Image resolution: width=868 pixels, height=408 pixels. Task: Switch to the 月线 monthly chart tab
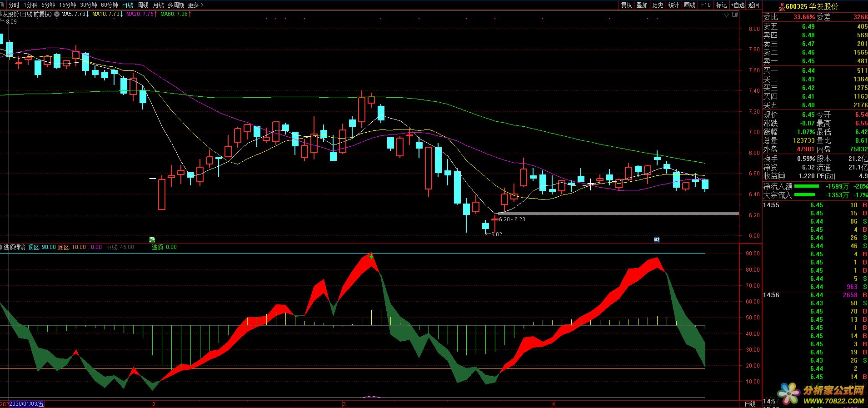(x=159, y=5)
